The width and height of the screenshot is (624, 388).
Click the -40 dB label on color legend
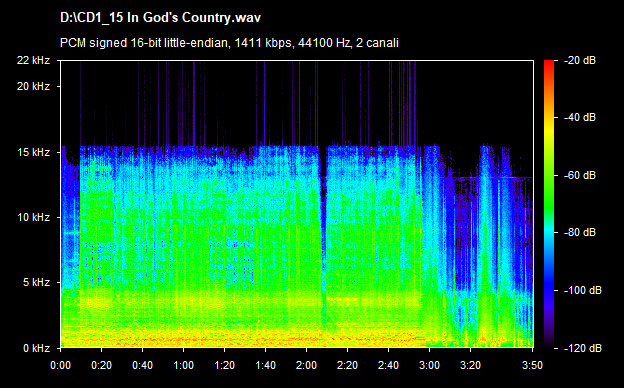click(580, 117)
